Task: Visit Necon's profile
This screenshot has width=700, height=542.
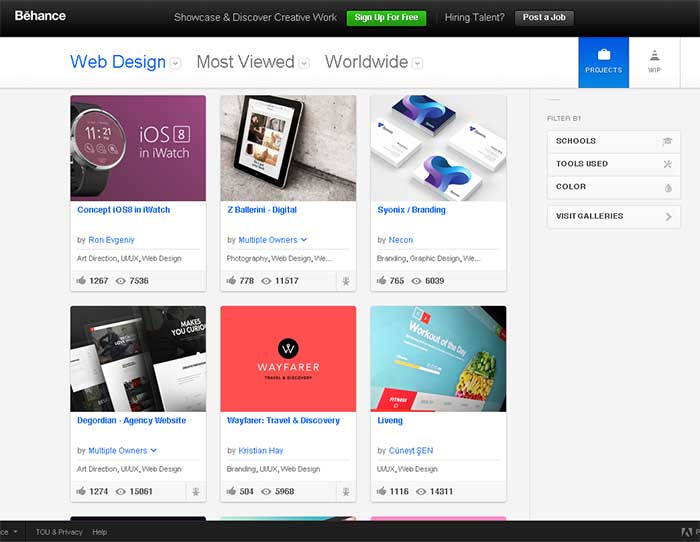Action: click(400, 240)
